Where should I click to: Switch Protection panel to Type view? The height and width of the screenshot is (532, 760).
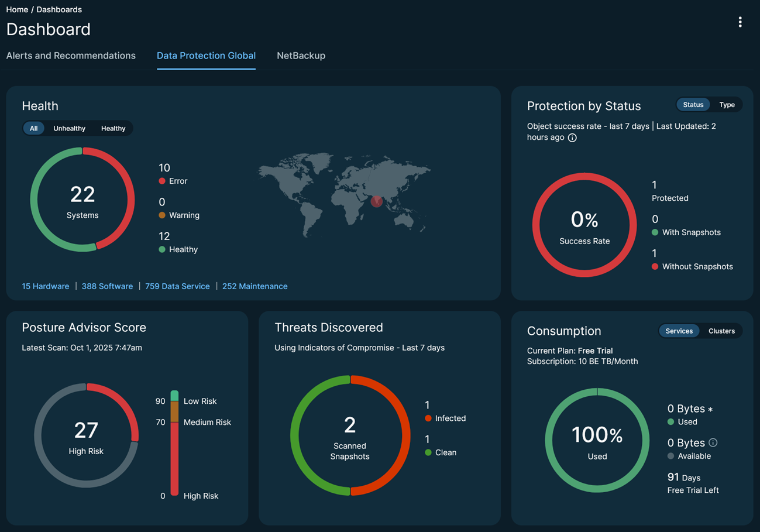tap(727, 105)
